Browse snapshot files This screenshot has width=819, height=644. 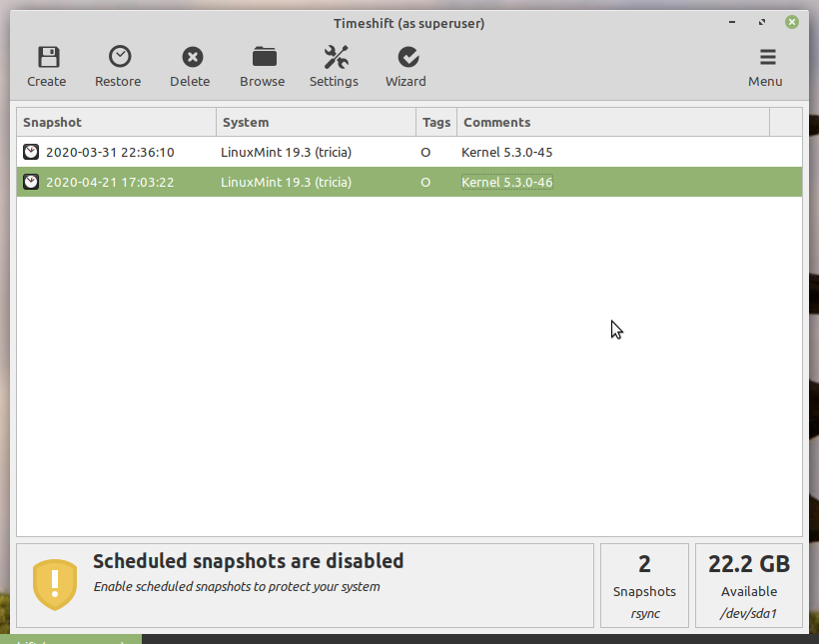[263, 67]
